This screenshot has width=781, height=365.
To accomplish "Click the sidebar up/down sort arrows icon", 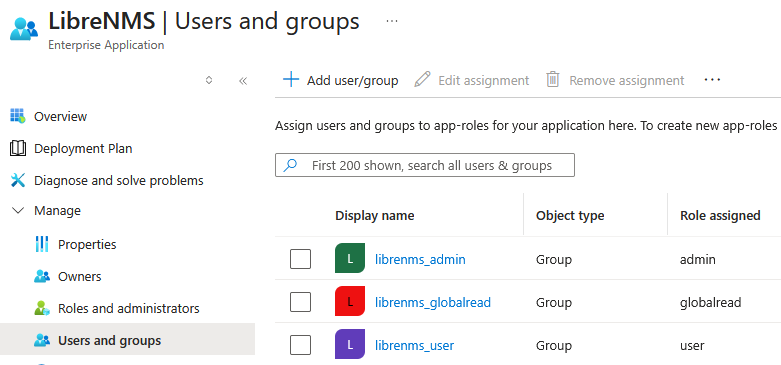I will [209, 80].
